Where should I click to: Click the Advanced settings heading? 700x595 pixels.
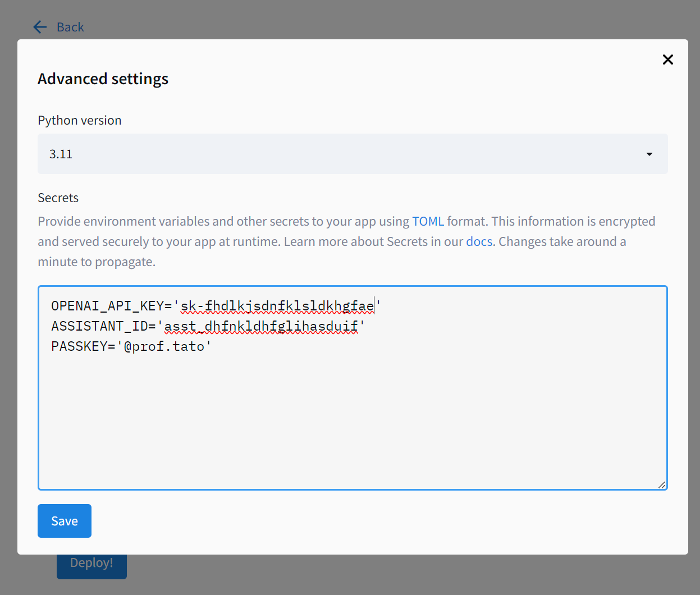(x=103, y=79)
